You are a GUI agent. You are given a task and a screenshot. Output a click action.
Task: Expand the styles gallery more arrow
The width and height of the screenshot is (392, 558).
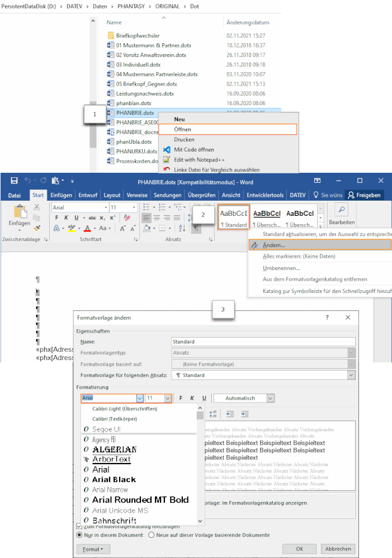pyautogui.click(x=321, y=226)
